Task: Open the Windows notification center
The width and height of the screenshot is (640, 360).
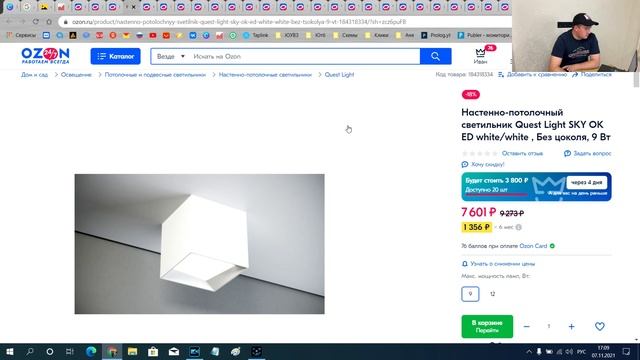Action: [627, 351]
